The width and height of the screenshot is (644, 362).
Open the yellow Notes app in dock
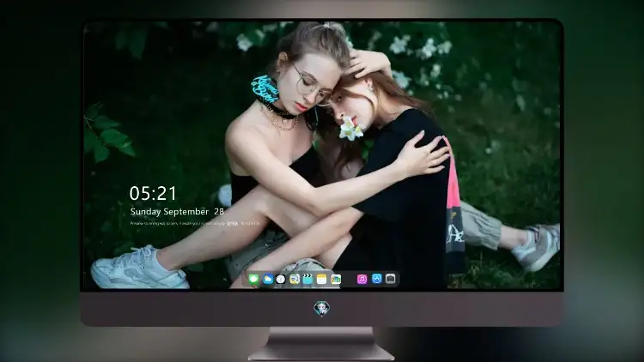point(322,280)
